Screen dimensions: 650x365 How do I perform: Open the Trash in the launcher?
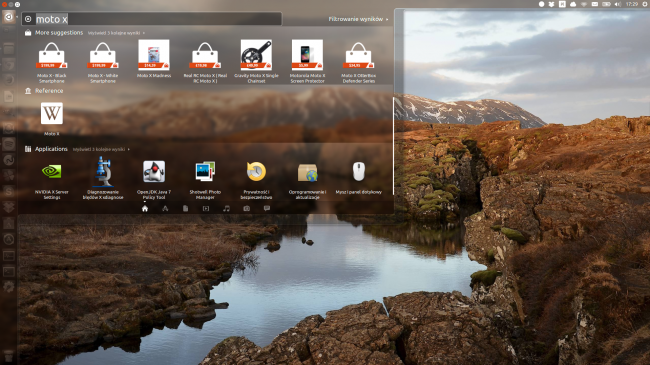pyautogui.click(x=8, y=355)
